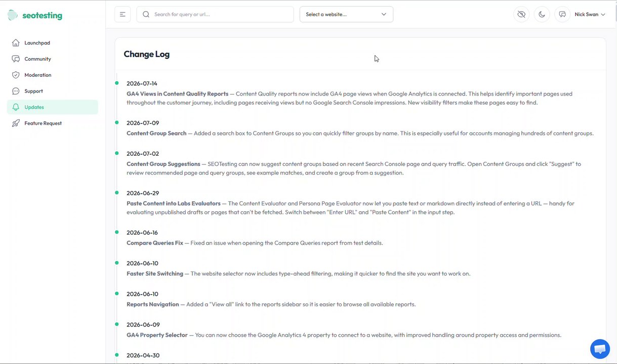Click date 2026-06-16 entry
This screenshot has width=617, height=364.
142,233
